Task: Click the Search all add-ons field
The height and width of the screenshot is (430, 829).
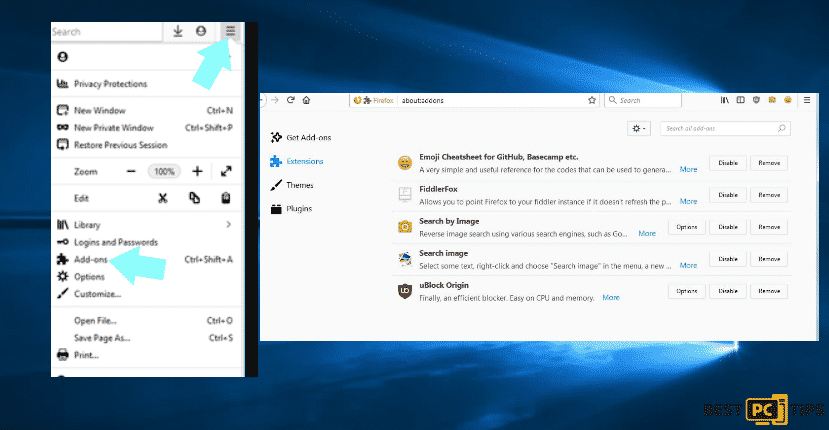Action: 725,129
